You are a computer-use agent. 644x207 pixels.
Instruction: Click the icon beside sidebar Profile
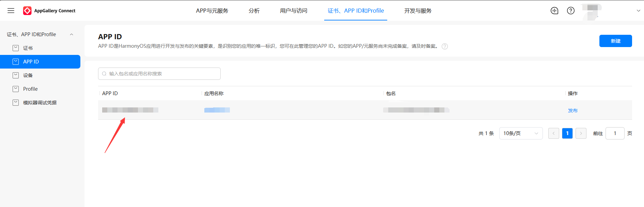click(16, 89)
